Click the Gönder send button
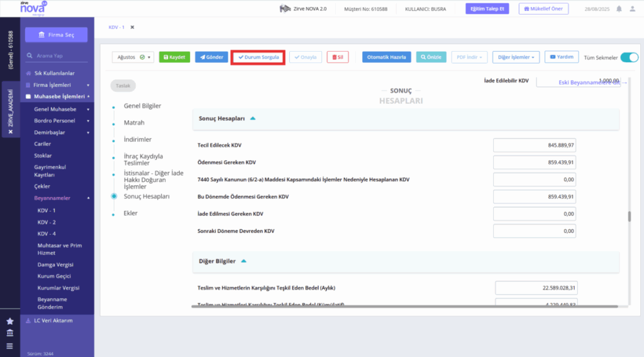 tap(211, 57)
